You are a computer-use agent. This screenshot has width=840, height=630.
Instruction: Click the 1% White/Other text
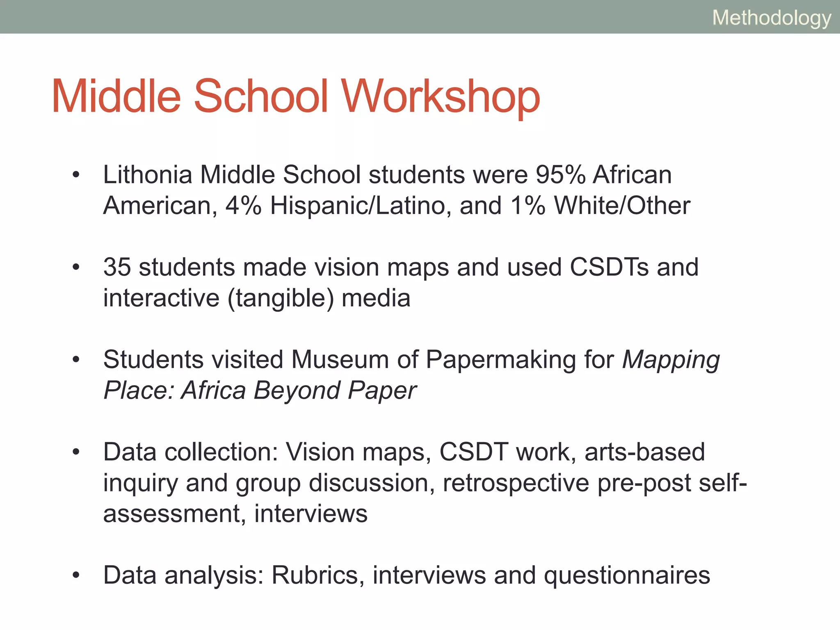600,206
